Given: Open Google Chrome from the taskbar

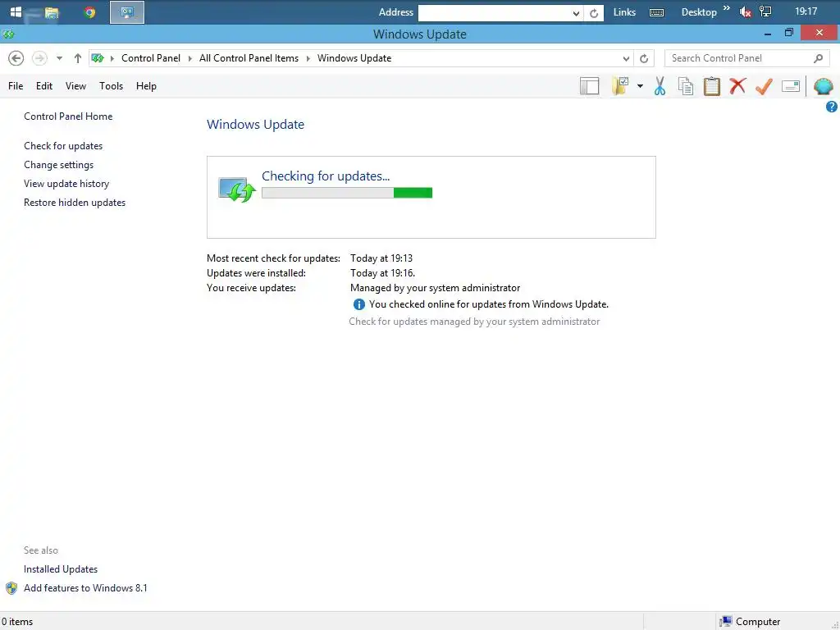Looking at the screenshot, I should click(90, 12).
